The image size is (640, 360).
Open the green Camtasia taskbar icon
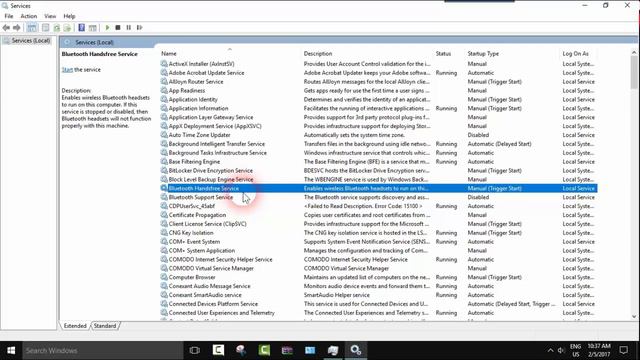point(264,350)
